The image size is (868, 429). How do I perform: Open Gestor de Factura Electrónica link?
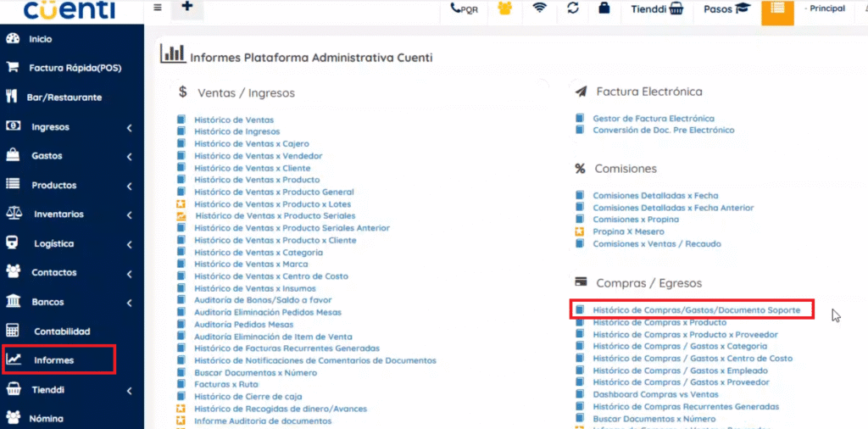(653, 119)
